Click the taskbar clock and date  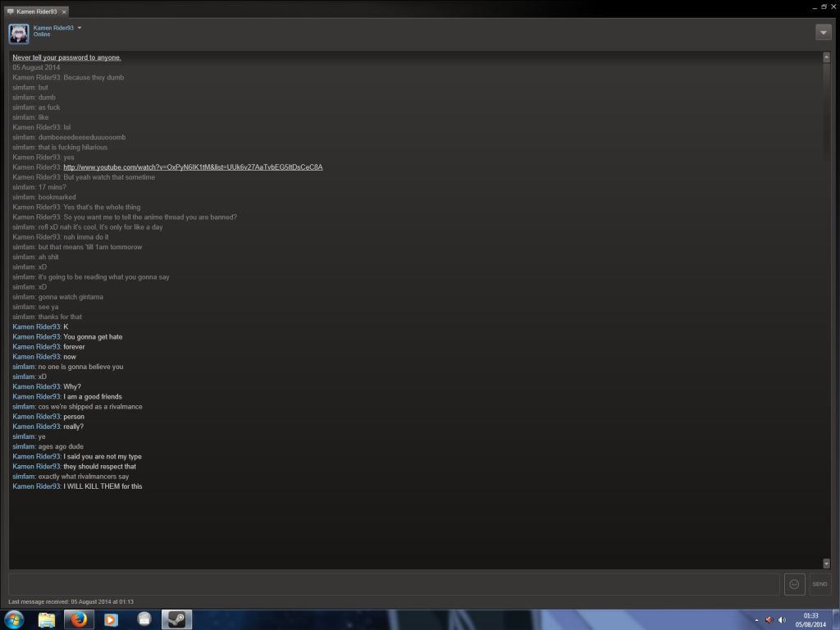(x=810, y=619)
